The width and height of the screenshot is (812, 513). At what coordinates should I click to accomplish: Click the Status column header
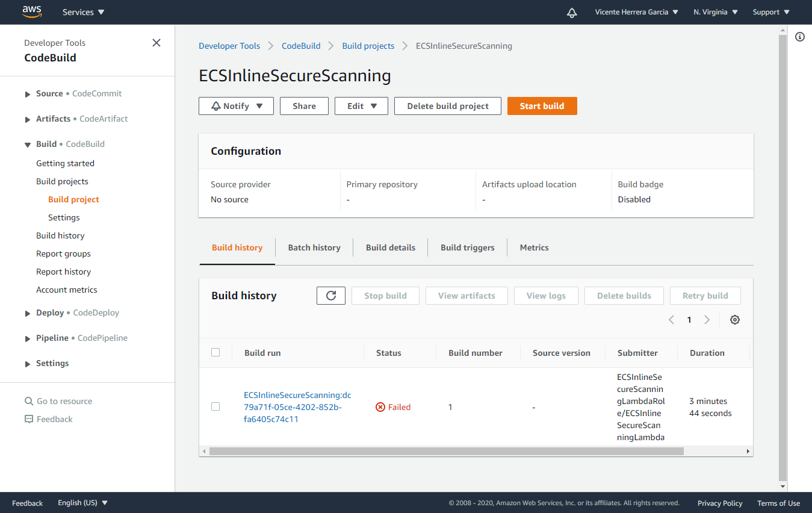pyautogui.click(x=389, y=353)
